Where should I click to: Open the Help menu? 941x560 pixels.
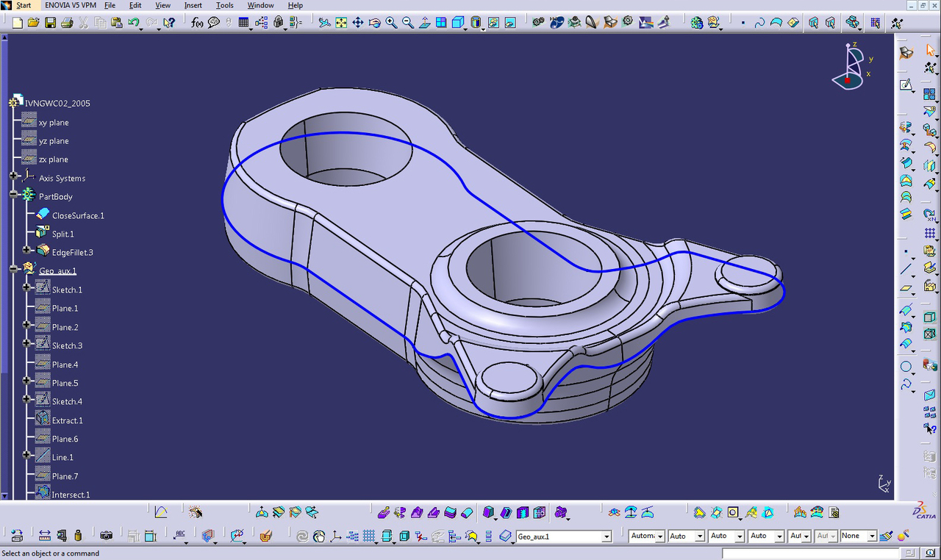[295, 5]
